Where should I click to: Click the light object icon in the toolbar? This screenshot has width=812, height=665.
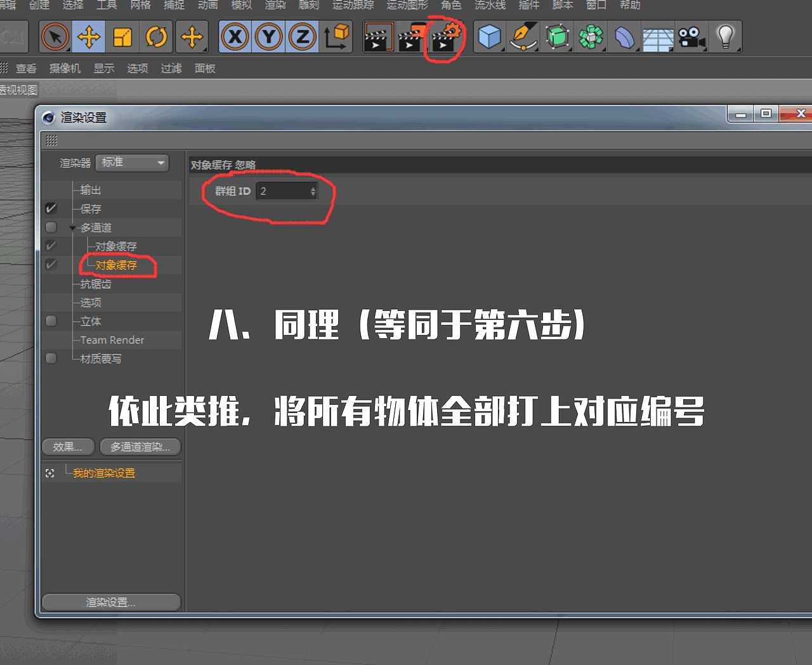click(x=726, y=37)
